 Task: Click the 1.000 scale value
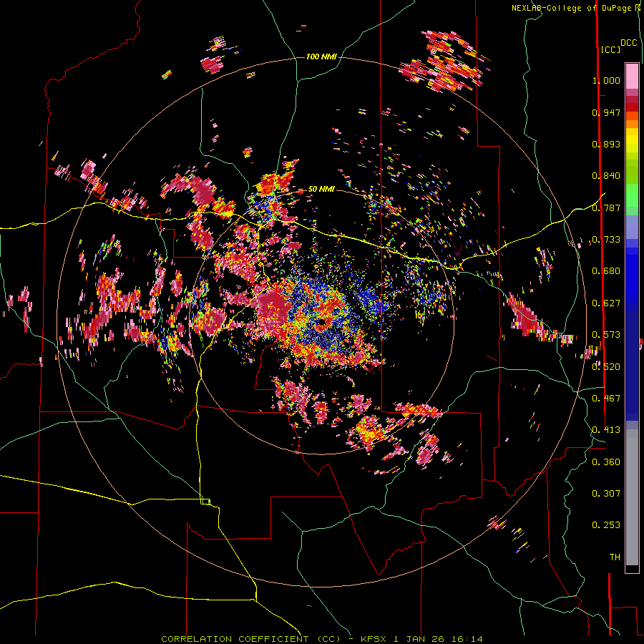click(606, 80)
